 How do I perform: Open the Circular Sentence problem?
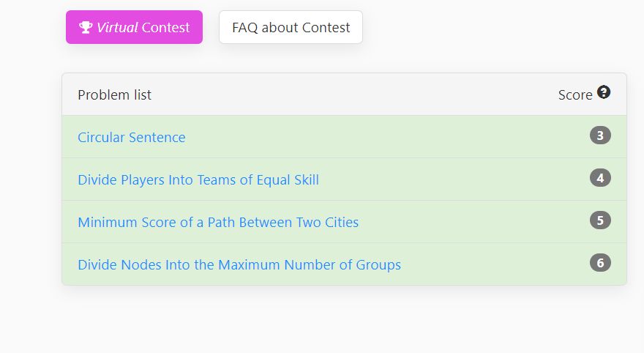(x=132, y=137)
